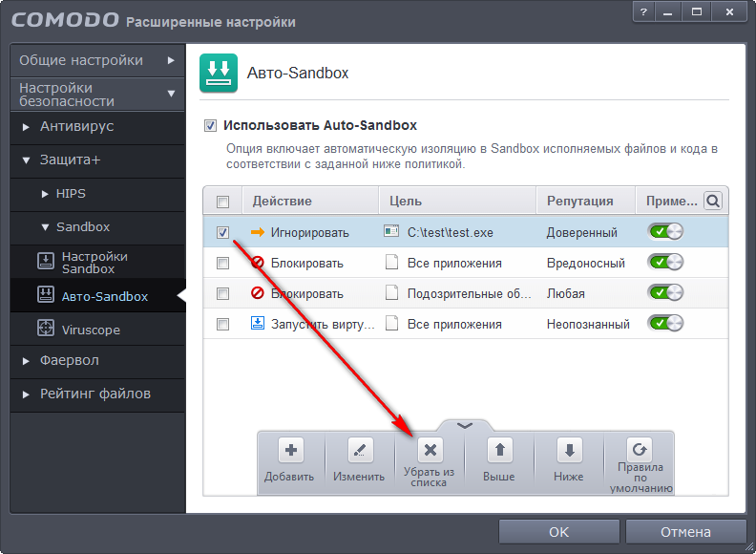The image size is (756, 554).
Task: Click Запустить вирту... blue download icon
Action: [258, 323]
